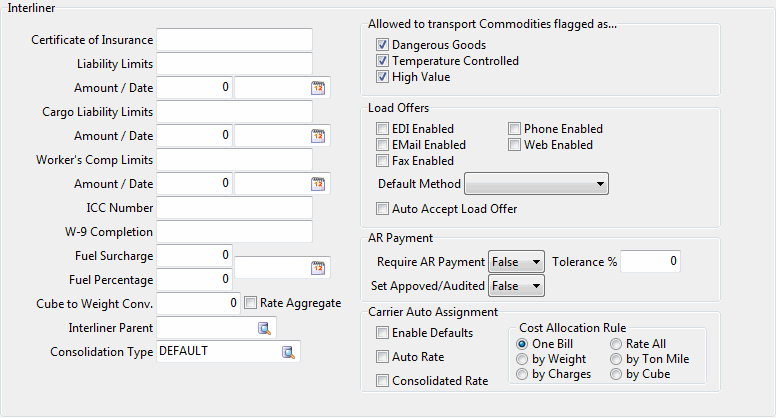Open calendar for Liability Limits date
Viewport: 776px width, 418px height.
click(319, 88)
